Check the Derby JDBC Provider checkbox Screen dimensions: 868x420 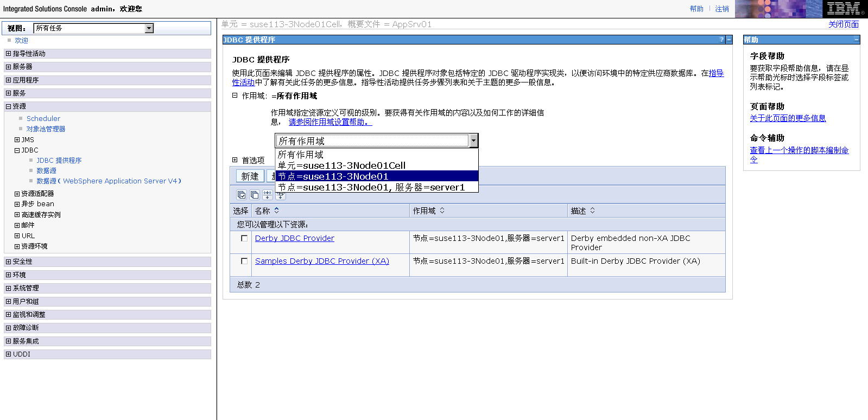click(244, 238)
